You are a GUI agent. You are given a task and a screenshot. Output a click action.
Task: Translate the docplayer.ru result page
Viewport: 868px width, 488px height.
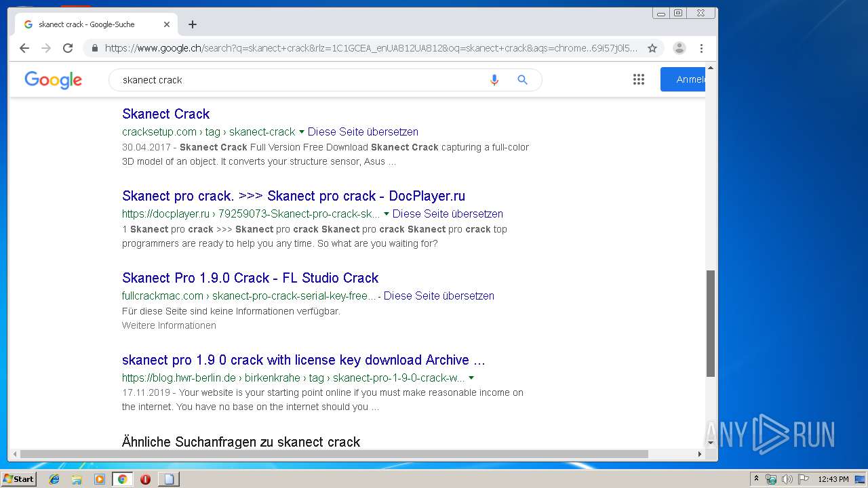coord(448,214)
